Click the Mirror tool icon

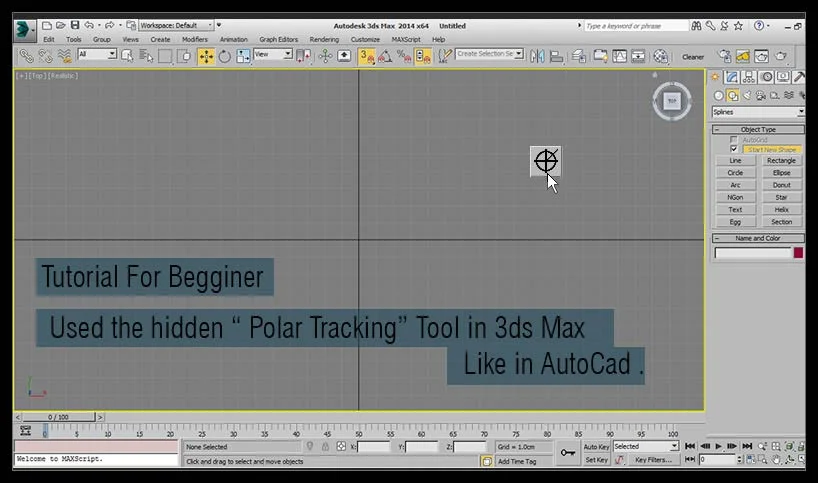(x=537, y=56)
